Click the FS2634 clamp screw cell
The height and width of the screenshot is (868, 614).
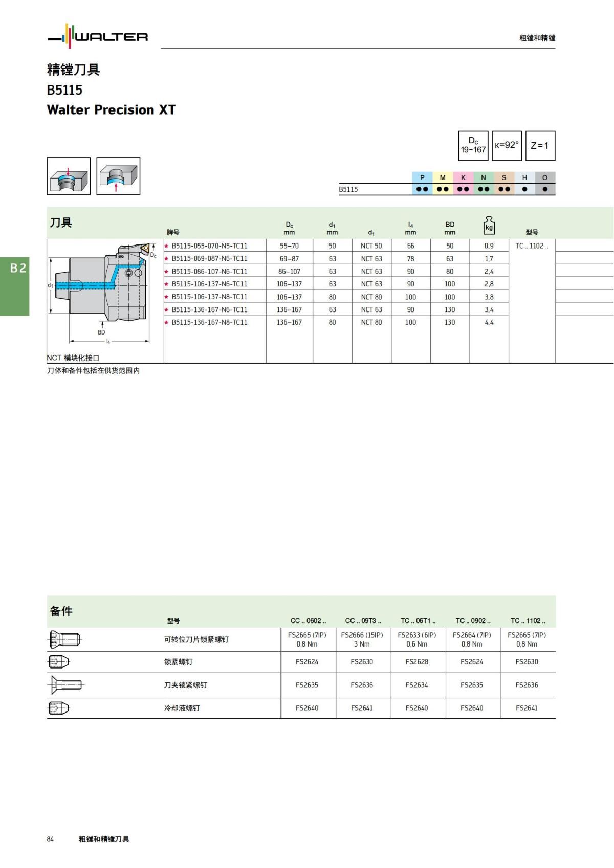click(x=417, y=685)
